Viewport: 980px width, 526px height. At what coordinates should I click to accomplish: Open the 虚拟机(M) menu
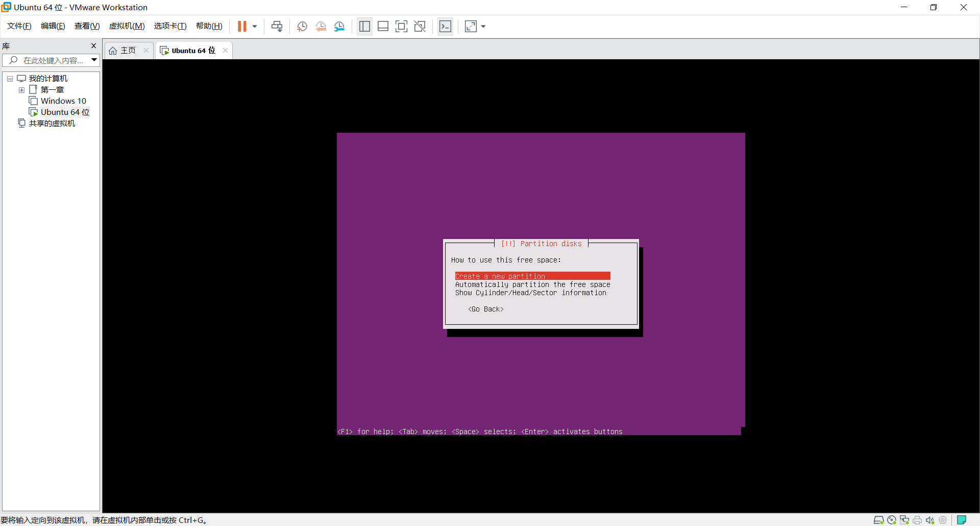tap(127, 26)
